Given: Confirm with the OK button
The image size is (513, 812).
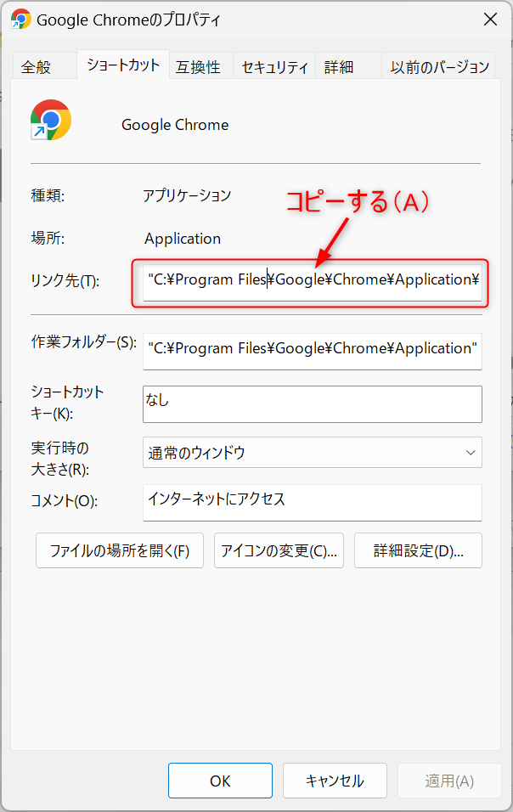Looking at the screenshot, I should [220, 781].
